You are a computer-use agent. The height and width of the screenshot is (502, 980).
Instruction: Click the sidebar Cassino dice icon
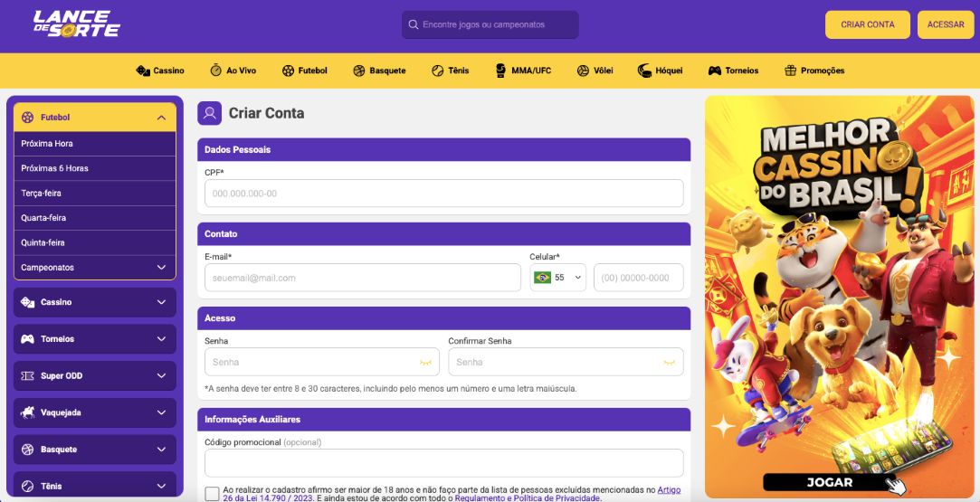point(27,302)
